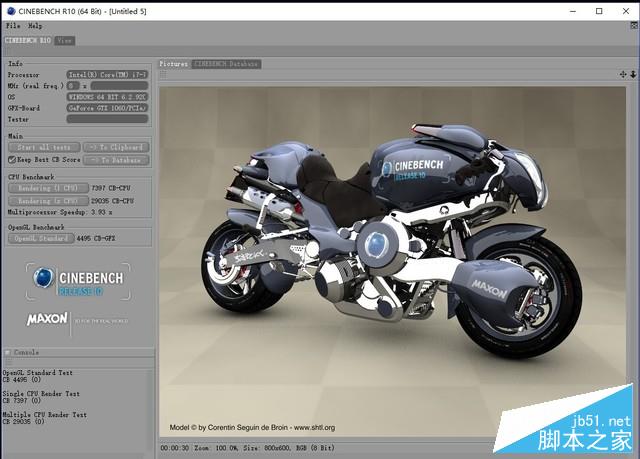Click the 29035 CB-CPU score
Viewport: 640px width, 459px height.
(x=112, y=201)
